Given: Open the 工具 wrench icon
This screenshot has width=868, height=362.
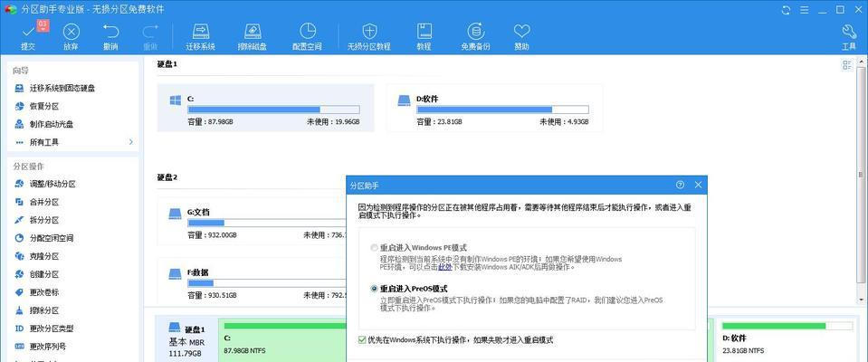Looking at the screenshot, I should coord(849,32).
